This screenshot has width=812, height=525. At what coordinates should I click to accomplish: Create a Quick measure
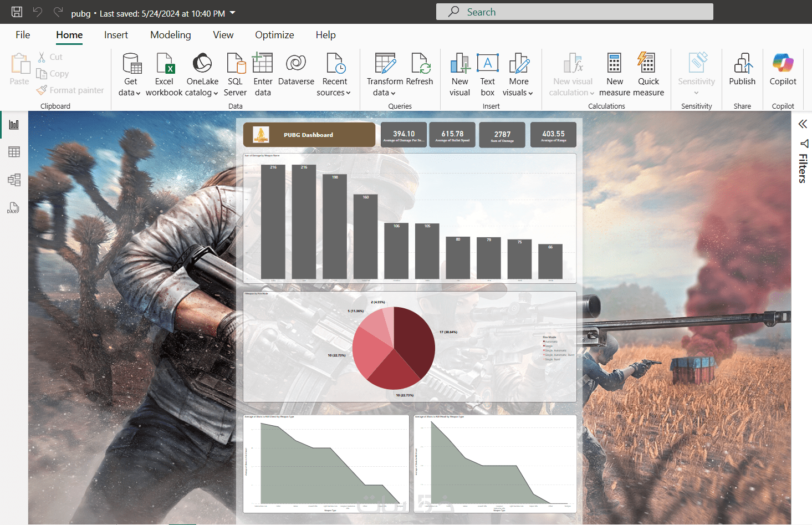(x=648, y=75)
